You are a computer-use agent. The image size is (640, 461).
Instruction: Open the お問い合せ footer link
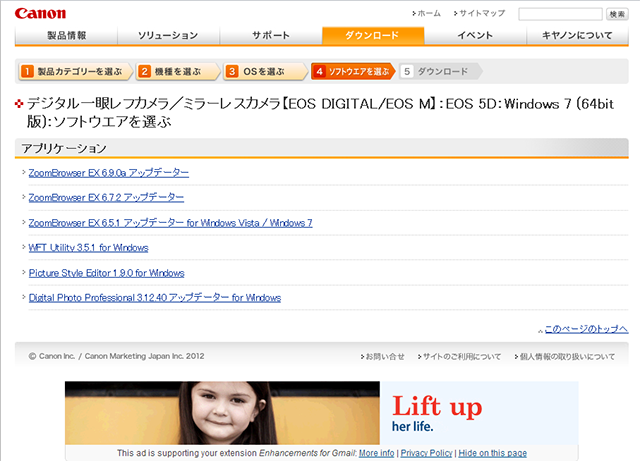385,356
